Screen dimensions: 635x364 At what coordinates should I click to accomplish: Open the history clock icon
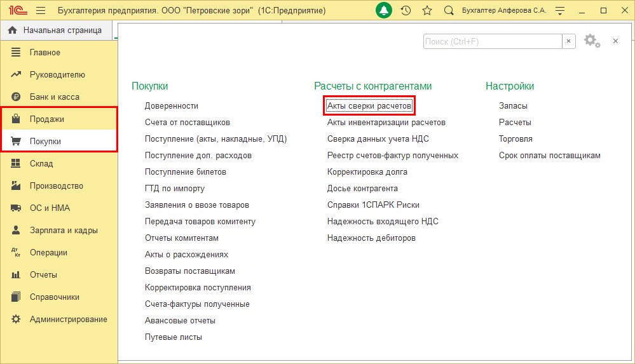pyautogui.click(x=406, y=11)
